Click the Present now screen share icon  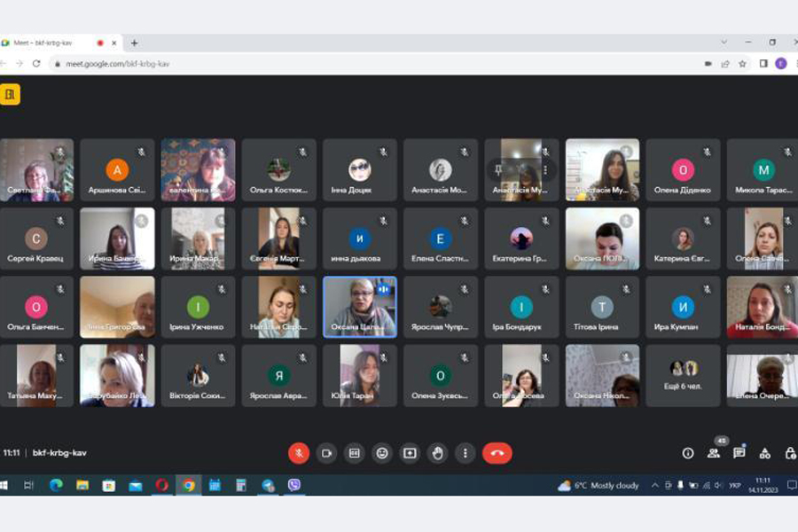tap(410, 453)
